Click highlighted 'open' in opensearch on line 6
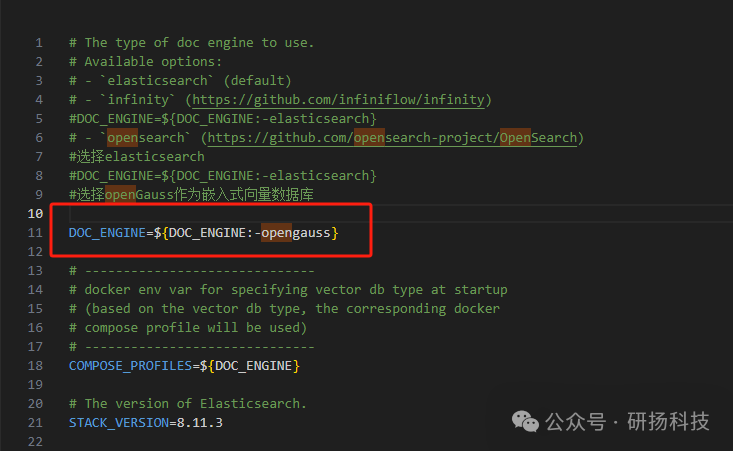The image size is (733, 451). tap(122, 138)
